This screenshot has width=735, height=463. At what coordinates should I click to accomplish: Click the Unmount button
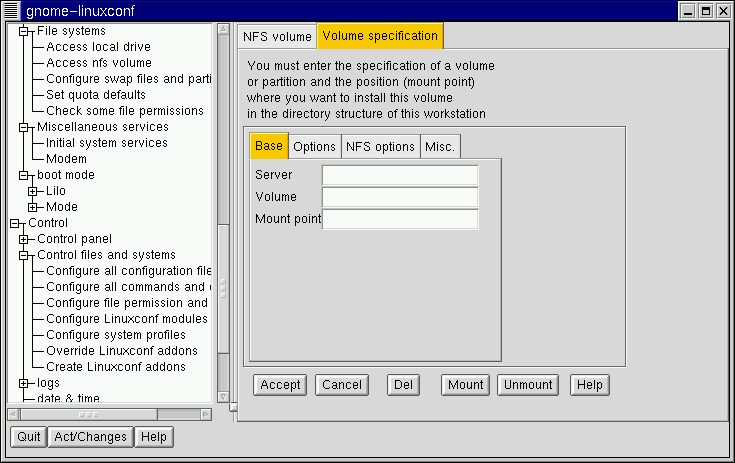(527, 385)
